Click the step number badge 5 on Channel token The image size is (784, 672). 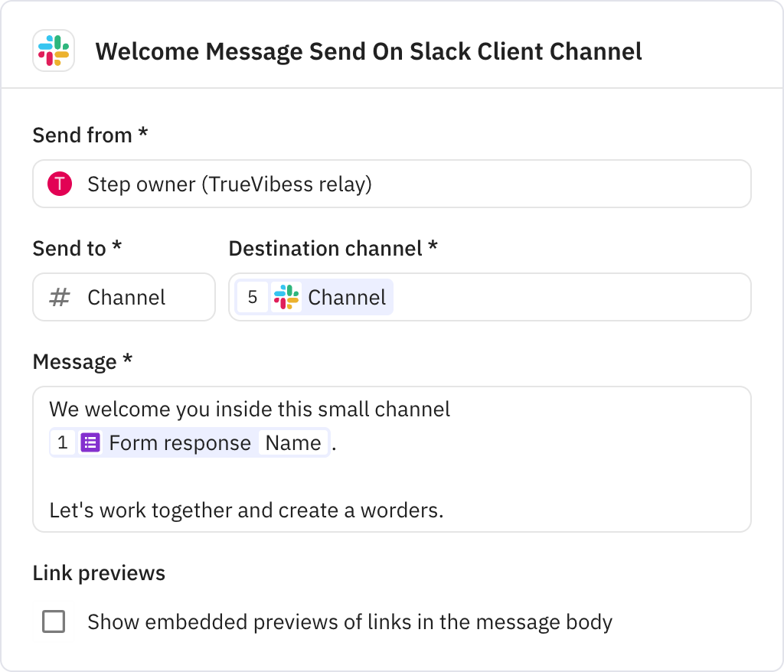(253, 297)
